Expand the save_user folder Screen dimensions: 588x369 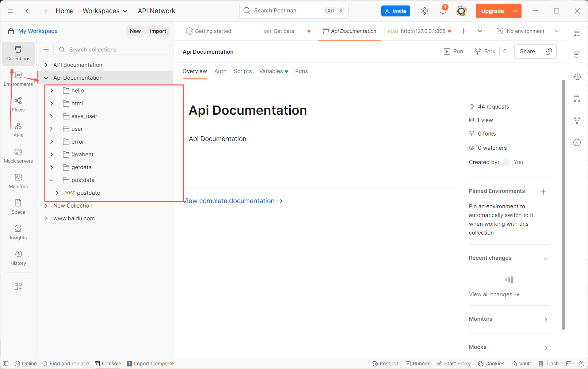pos(51,116)
